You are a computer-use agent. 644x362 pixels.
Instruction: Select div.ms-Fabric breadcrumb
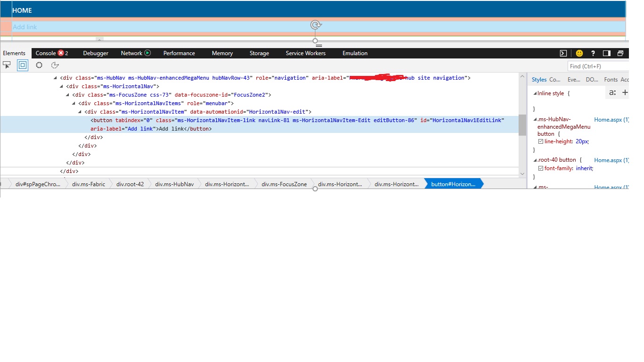89,184
